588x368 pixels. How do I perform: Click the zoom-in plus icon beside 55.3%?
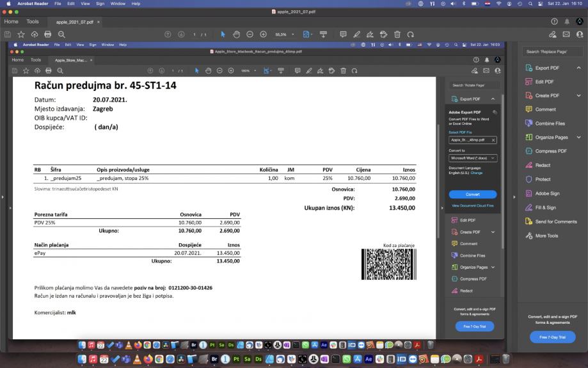point(263,34)
